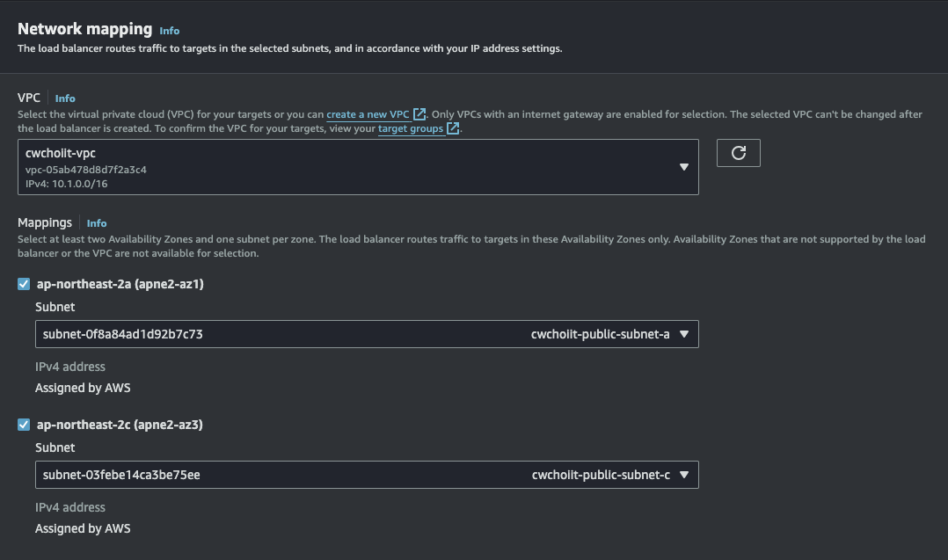Screen dimensions: 948x560
Task: Click external link icon after create a new VPC
Action: point(419,114)
